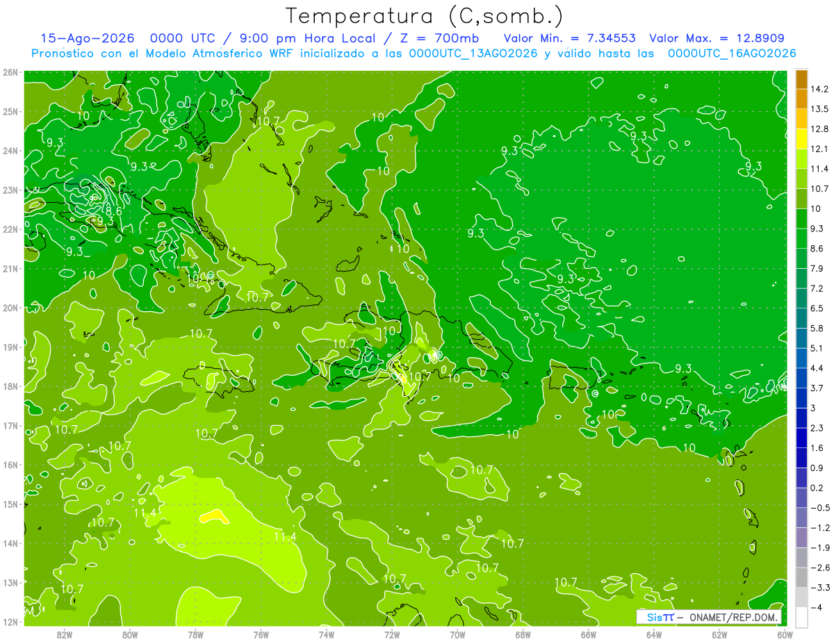
Task: Click the colorbar legend value '-0.5'
Action: click(x=820, y=508)
